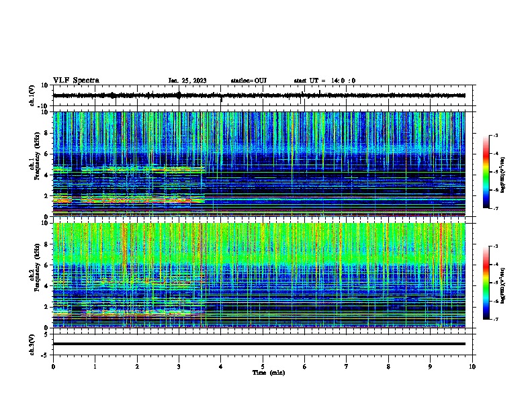Click time axis tick label "10" at bottom right
Image resolution: width=532 pixels, height=411 pixels.
472,367
